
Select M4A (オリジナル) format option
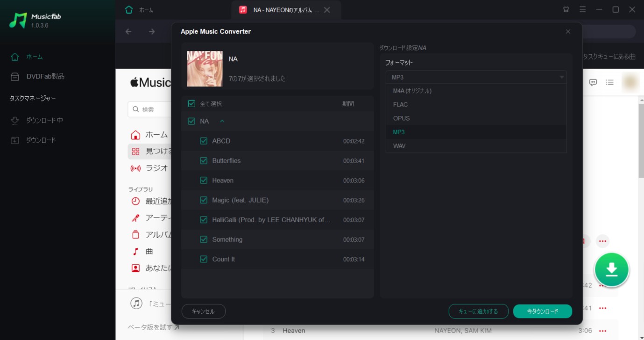(476, 91)
